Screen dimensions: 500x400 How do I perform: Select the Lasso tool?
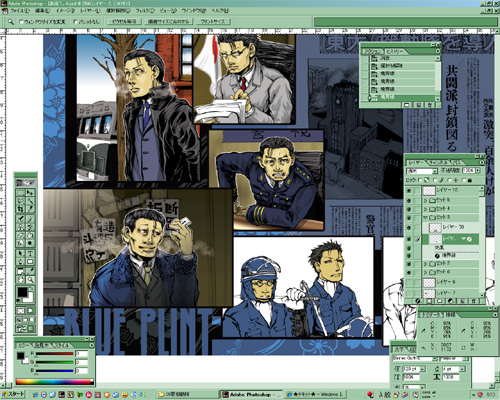(21, 201)
